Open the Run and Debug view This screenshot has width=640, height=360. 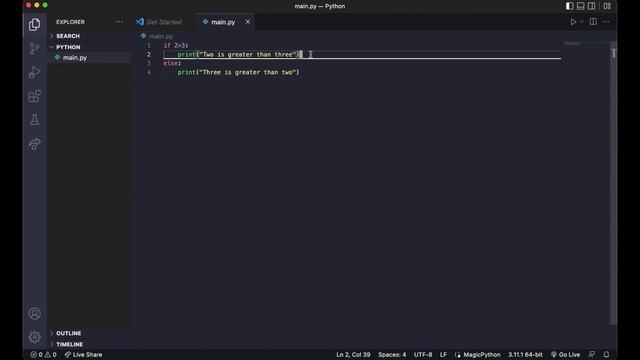(35, 72)
